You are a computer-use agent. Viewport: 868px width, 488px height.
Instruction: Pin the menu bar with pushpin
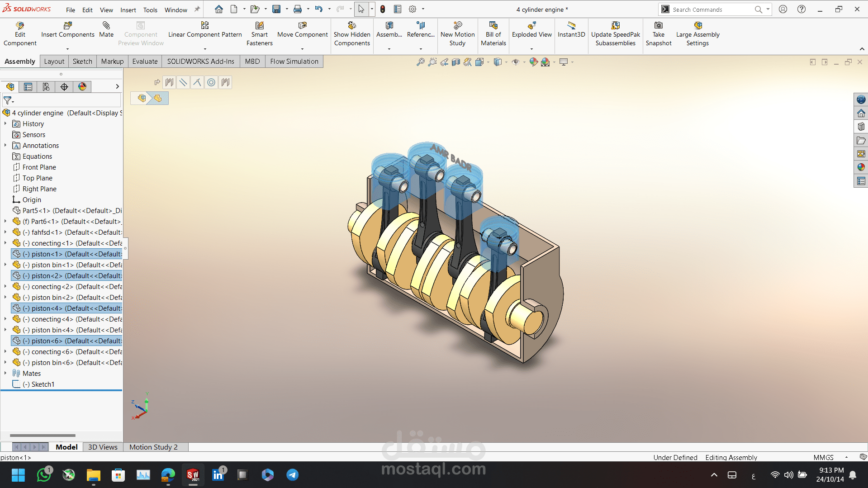(197, 9)
